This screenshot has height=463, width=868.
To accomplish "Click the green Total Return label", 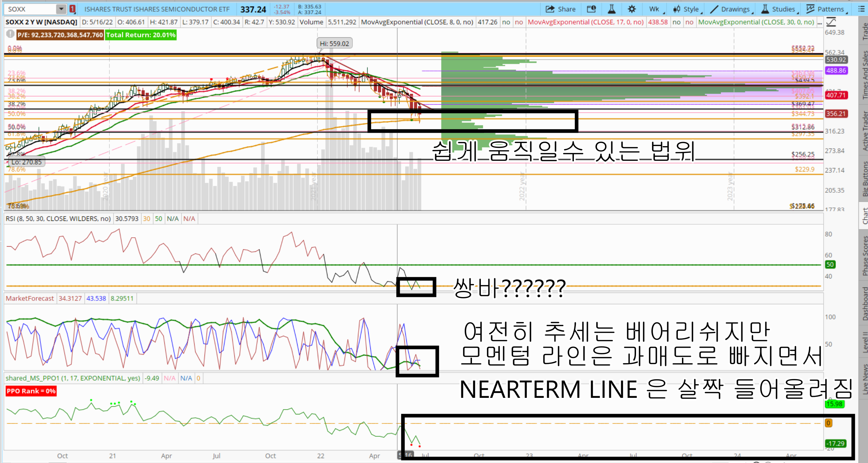I will tap(141, 35).
